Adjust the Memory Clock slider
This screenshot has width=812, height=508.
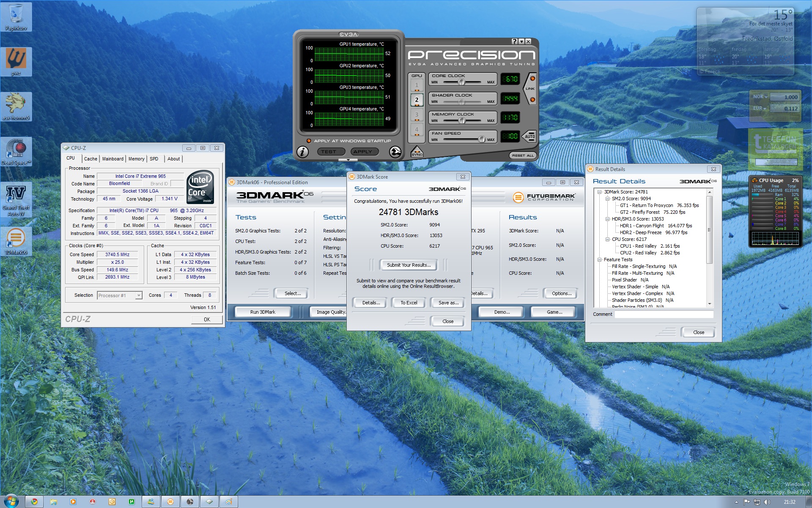tap(462, 121)
